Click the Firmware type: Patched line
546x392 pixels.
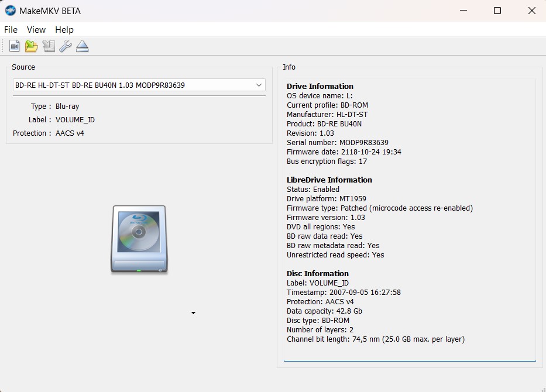(x=380, y=208)
